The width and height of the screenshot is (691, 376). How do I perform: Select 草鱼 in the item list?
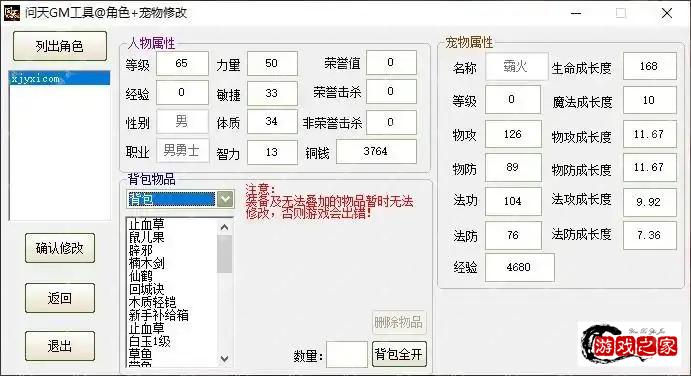[141, 354]
